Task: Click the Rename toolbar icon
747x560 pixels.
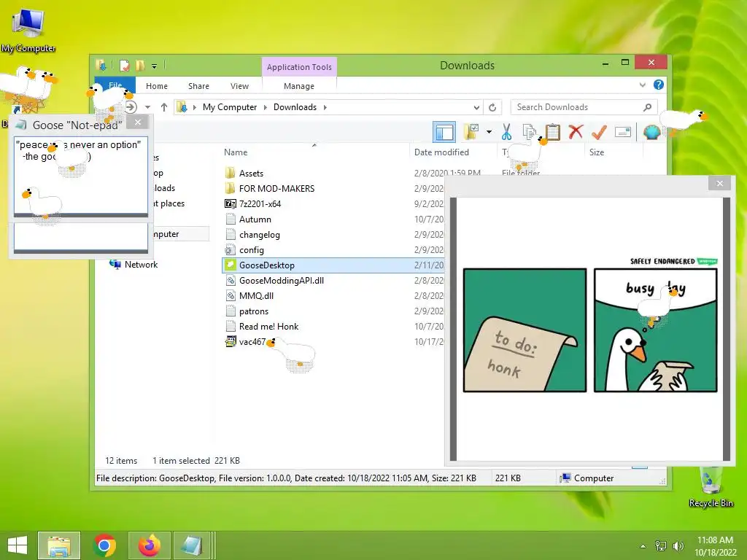Action: coord(623,132)
